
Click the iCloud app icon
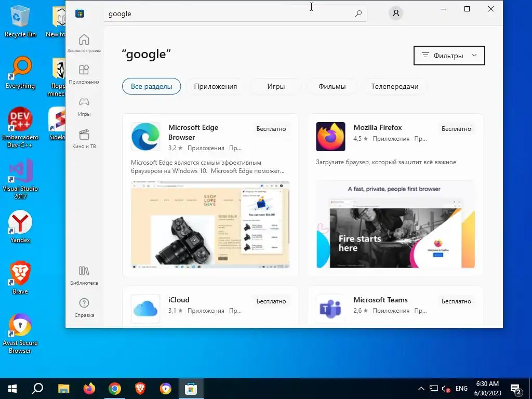pos(145,309)
